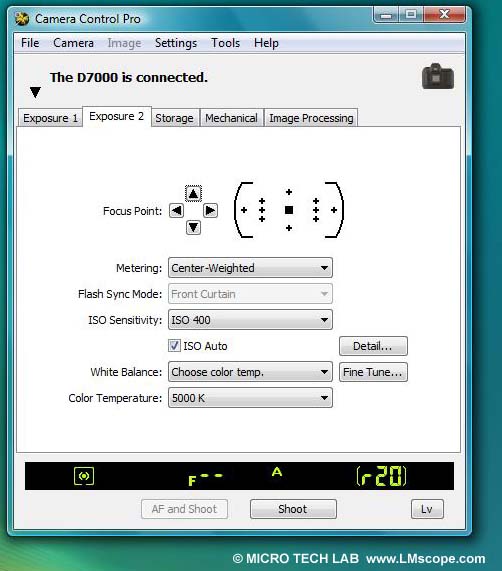
Task: Move focus point up with up arrow
Action: (193, 193)
